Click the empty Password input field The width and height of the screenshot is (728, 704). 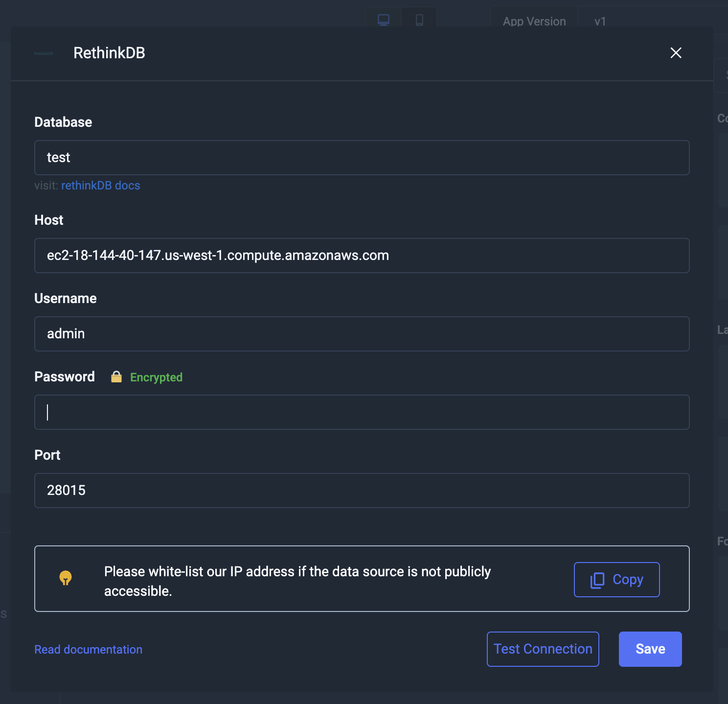(x=362, y=412)
